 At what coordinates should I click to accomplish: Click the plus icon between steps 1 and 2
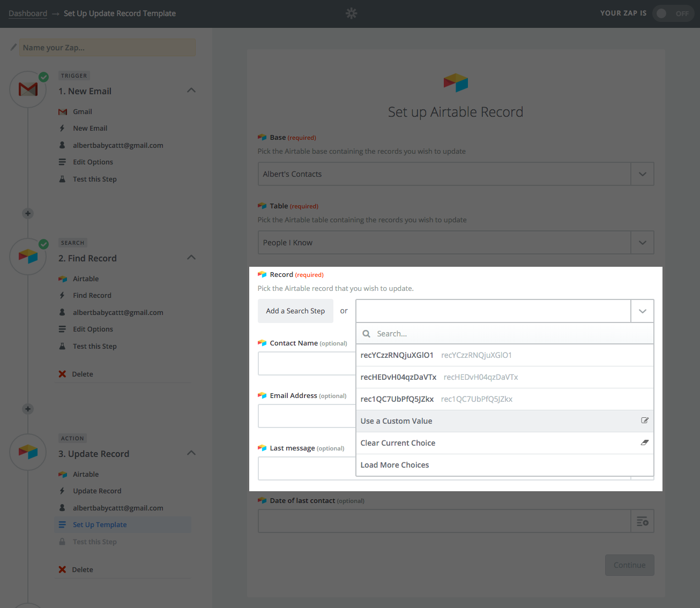click(28, 213)
